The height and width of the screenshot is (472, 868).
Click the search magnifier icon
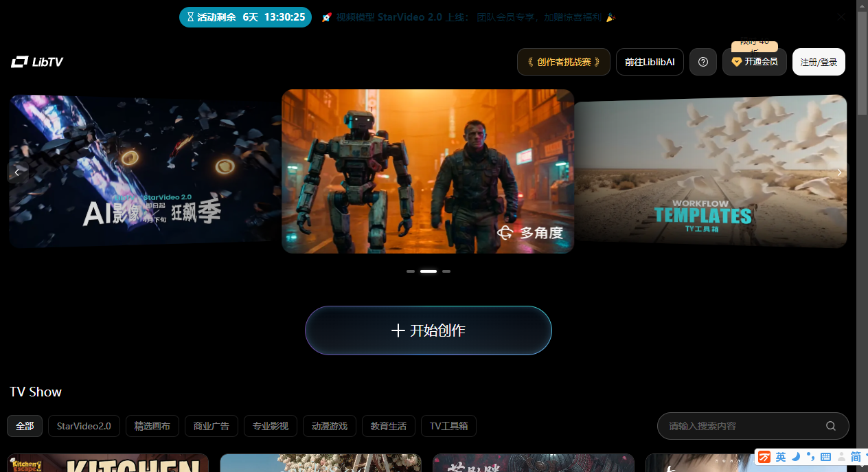coord(831,426)
